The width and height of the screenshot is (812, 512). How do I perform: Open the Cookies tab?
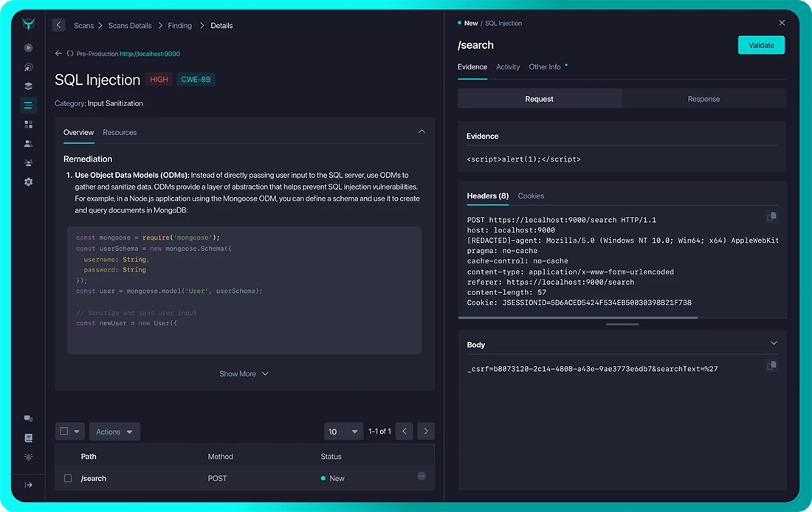point(531,196)
